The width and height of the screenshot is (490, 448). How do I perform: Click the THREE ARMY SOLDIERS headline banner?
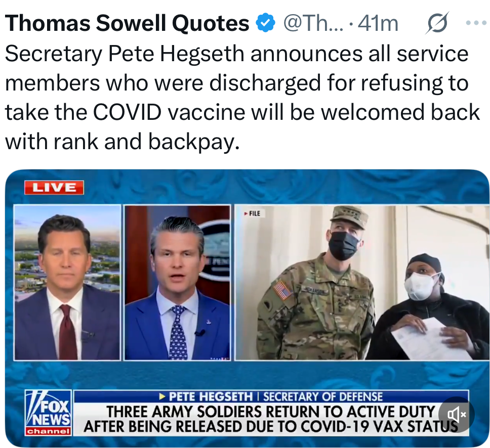click(x=271, y=419)
